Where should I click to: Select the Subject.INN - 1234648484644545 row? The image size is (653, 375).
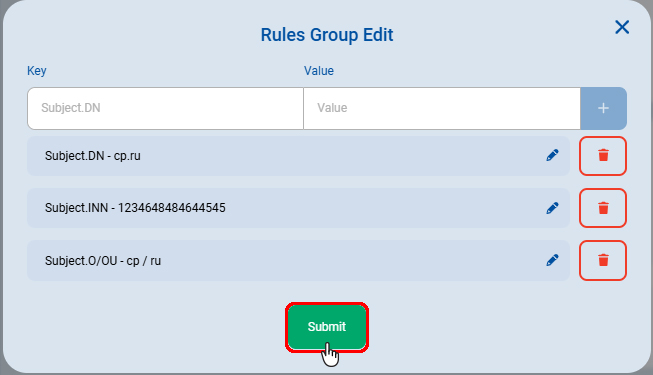pyautogui.click(x=298, y=208)
